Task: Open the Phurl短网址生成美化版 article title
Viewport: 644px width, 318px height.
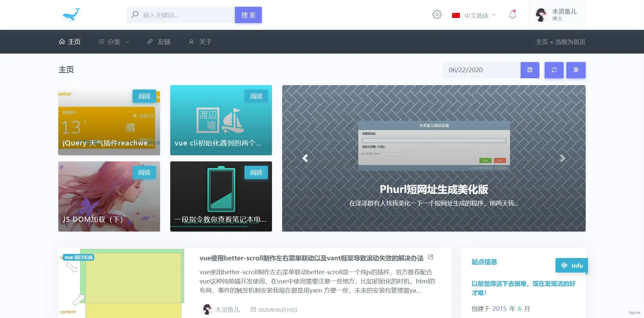Action: pos(433,190)
